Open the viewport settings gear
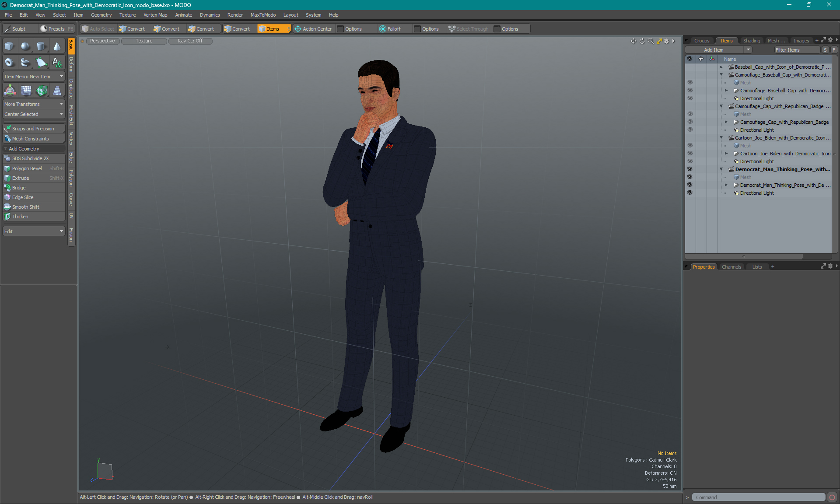This screenshot has height=504, width=840. pos(666,41)
